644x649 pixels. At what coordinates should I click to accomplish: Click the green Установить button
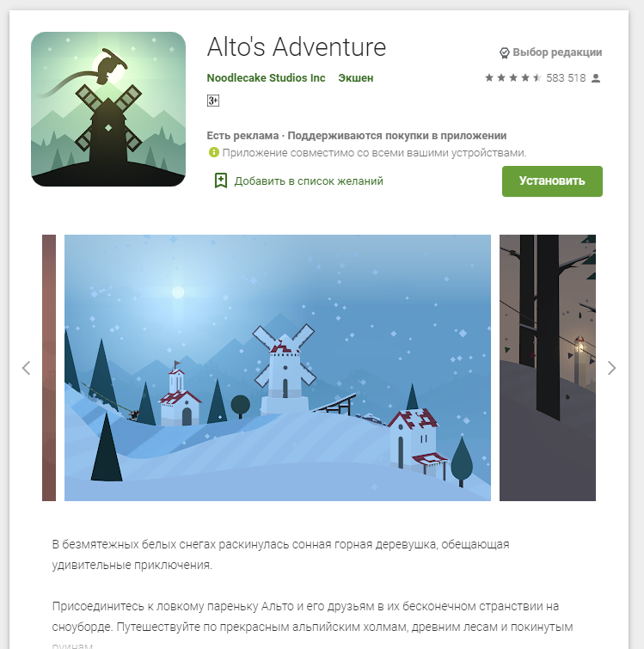point(552,181)
